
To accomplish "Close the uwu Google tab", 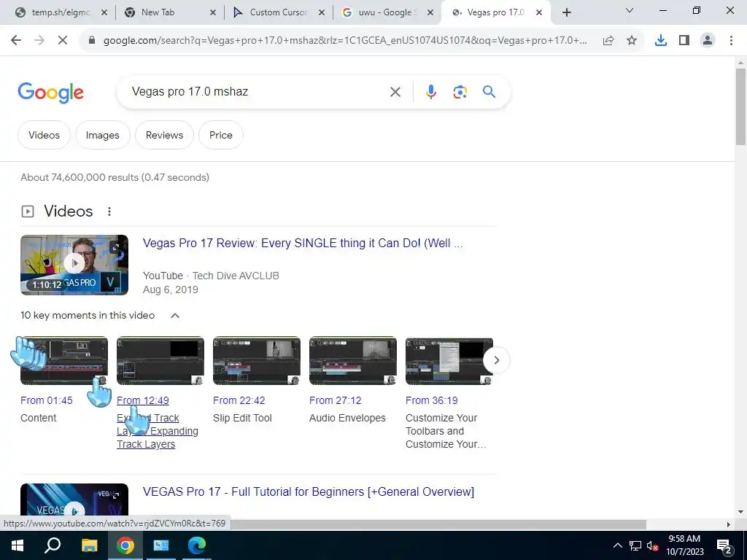I will [430, 13].
